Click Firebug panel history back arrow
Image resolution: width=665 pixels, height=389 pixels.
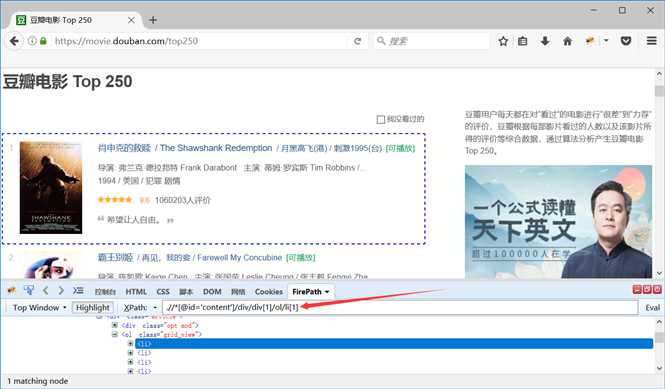[x=45, y=291]
